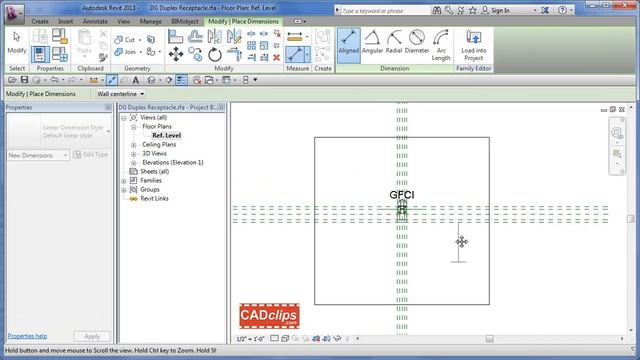
Task: Open the View ribbon tab
Action: [x=123, y=21]
